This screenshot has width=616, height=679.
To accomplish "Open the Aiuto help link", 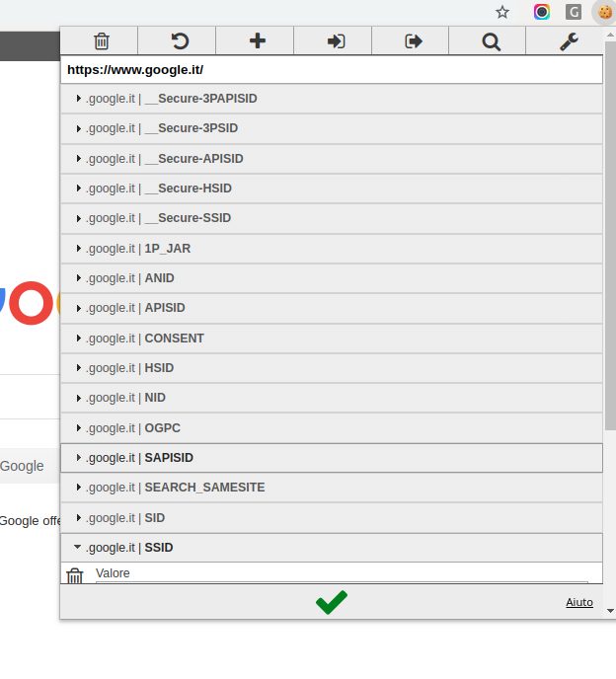I will (x=579, y=602).
